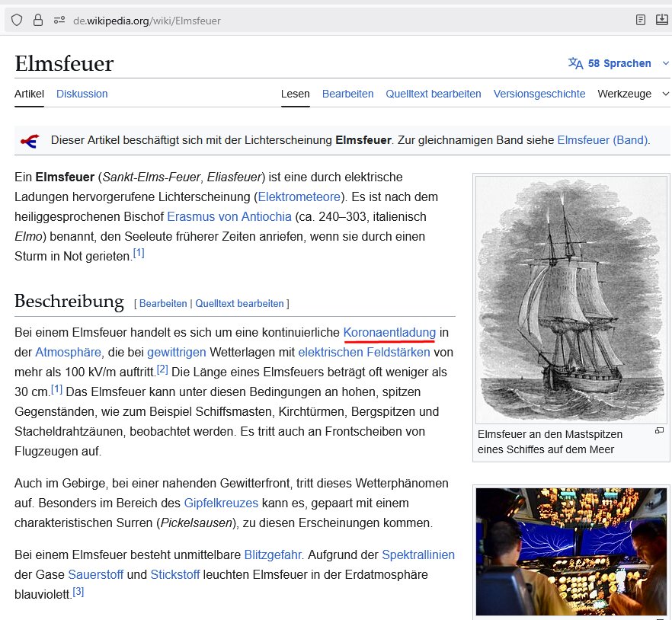Click the Elmsfeuer (Band) link
Viewport: 672px width, 620px height.
[x=603, y=140]
